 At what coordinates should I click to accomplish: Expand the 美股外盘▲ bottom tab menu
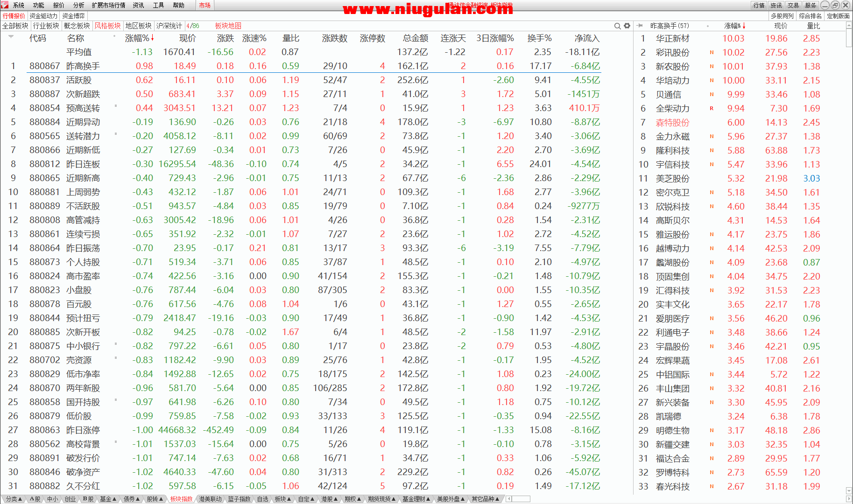click(x=451, y=499)
